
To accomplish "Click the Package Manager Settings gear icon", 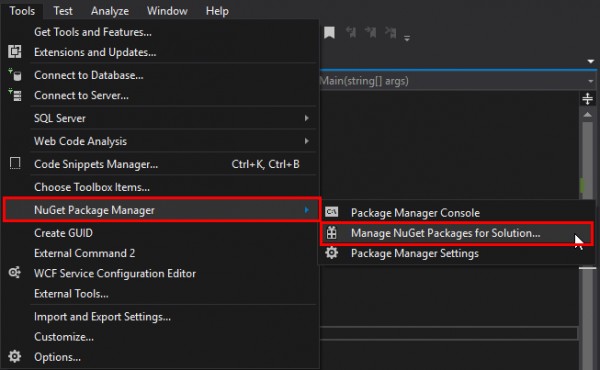I will click(x=331, y=253).
